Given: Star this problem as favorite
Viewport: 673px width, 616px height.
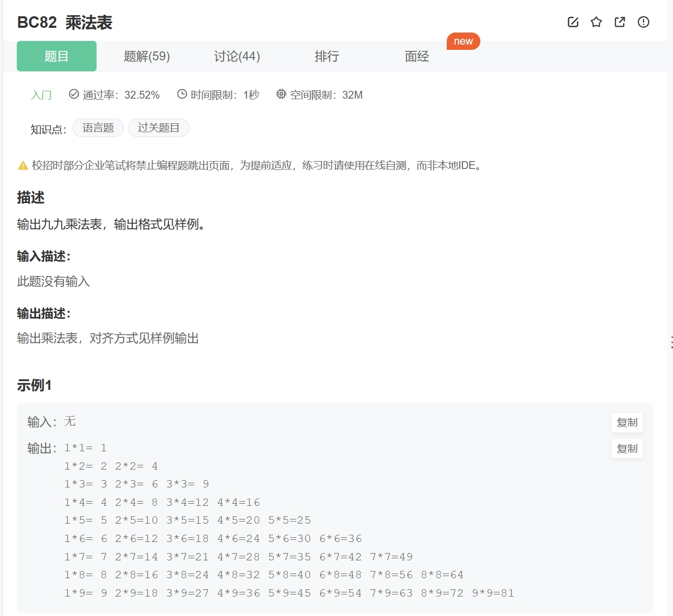Looking at the screenshot, I should (596, 22).
